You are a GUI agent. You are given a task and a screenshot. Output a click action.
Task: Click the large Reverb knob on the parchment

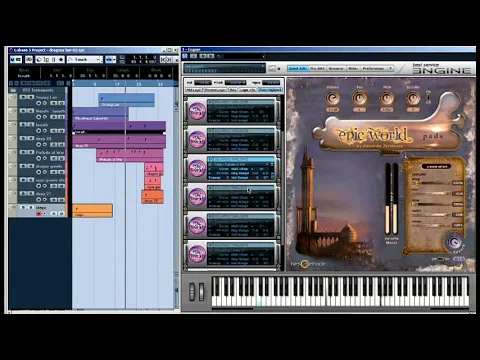pyautogui.click(x=454, y=242)
